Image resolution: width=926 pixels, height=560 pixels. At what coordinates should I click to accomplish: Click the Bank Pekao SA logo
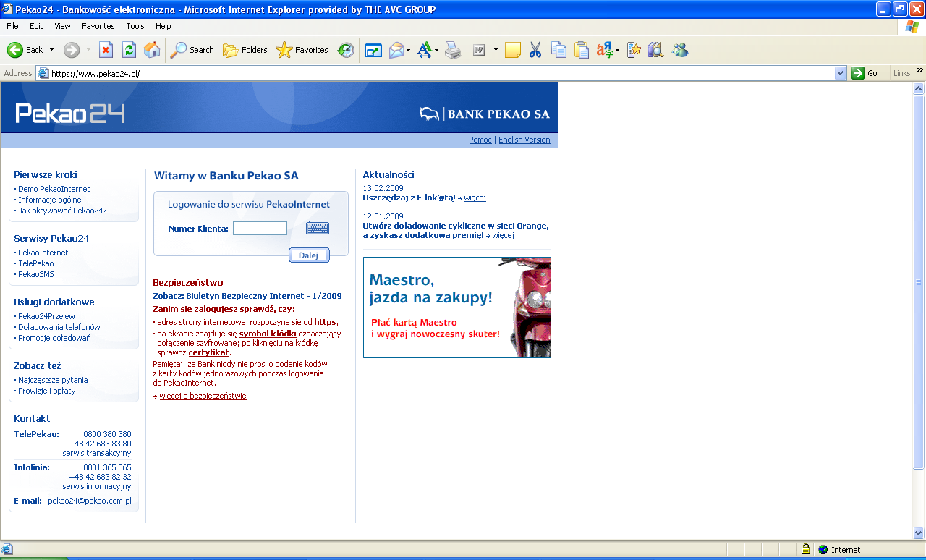coord(484,114)
